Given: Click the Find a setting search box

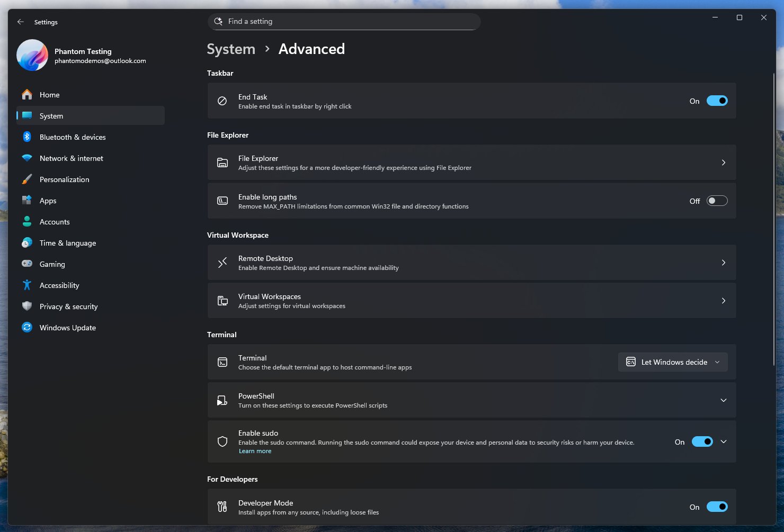Looking at the screenshot, I should tap(344, 21).
